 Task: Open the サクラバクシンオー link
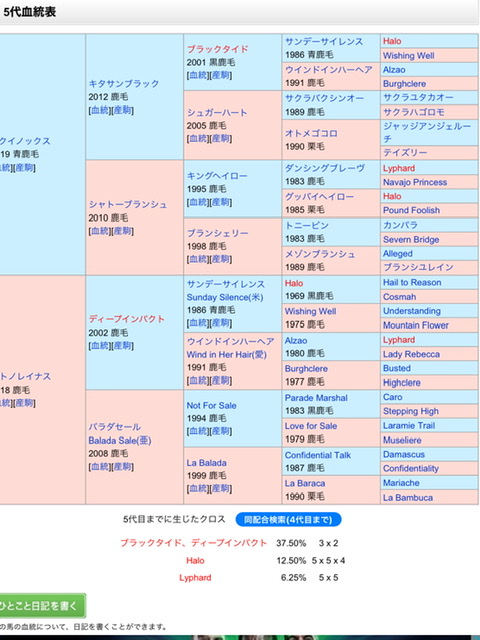point(324,98)
